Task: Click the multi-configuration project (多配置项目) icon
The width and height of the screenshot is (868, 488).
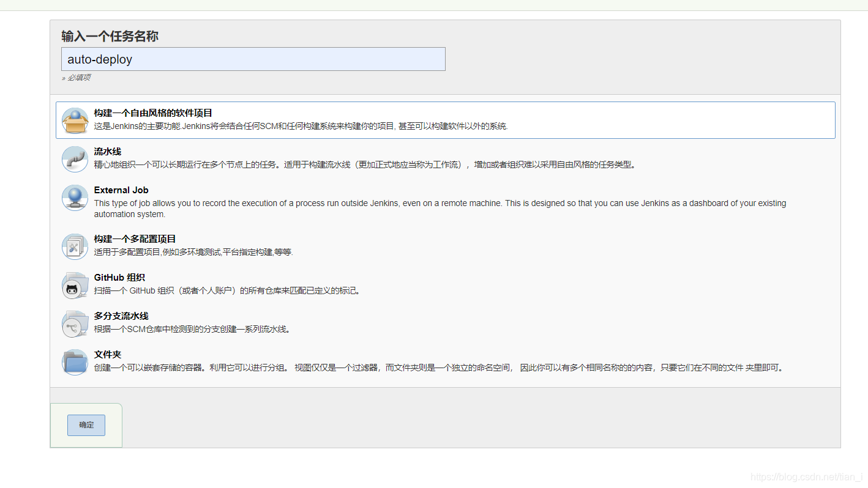Action: point(75,246)
